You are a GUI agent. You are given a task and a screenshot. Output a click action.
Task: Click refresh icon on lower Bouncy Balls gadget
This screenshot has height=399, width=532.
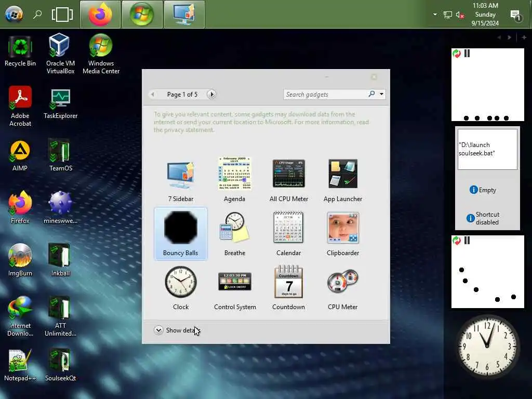457,241
